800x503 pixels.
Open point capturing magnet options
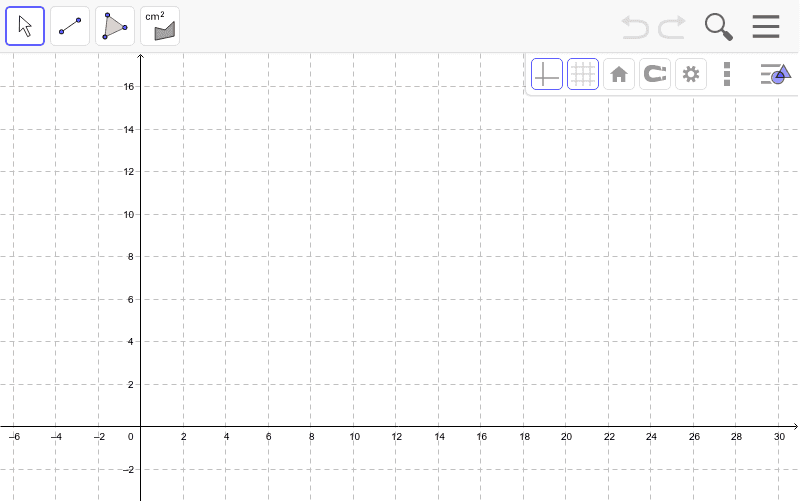(655, 74)
